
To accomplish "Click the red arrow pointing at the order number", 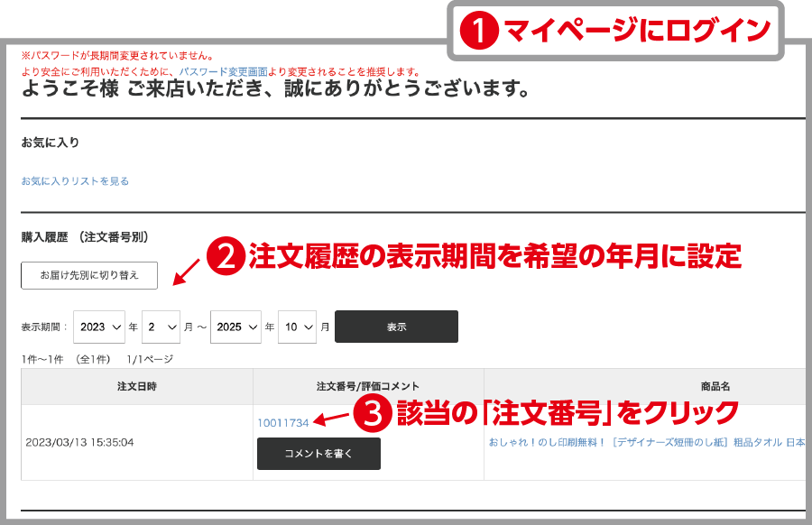I will click(x=332, y=419).
